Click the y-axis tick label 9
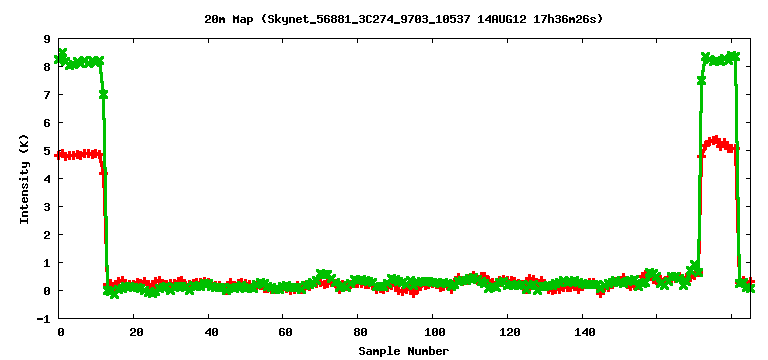This screenshot has height=360, width=768. point(48,38)
